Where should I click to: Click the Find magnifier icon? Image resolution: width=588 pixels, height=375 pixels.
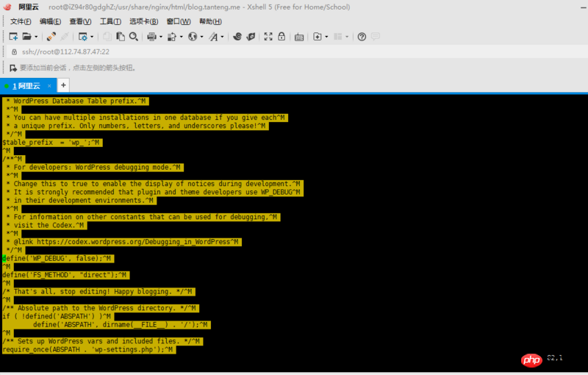coord(134,36)
